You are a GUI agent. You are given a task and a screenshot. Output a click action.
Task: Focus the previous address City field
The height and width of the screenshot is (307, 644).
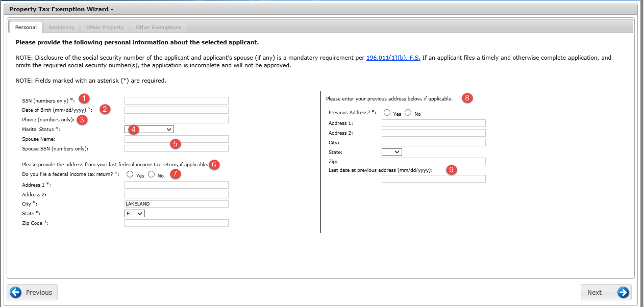pyautogui.click(x=434, y=142)
